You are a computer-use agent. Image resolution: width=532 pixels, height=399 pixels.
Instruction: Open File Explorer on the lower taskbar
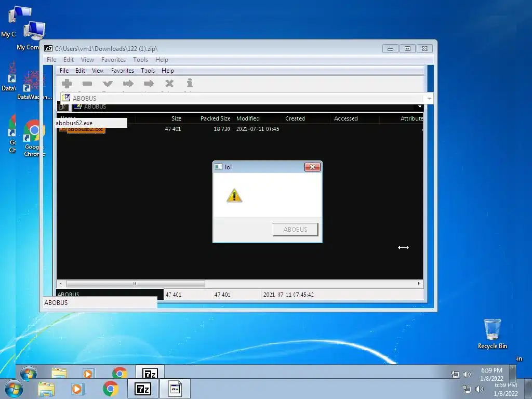pos(46,389)
